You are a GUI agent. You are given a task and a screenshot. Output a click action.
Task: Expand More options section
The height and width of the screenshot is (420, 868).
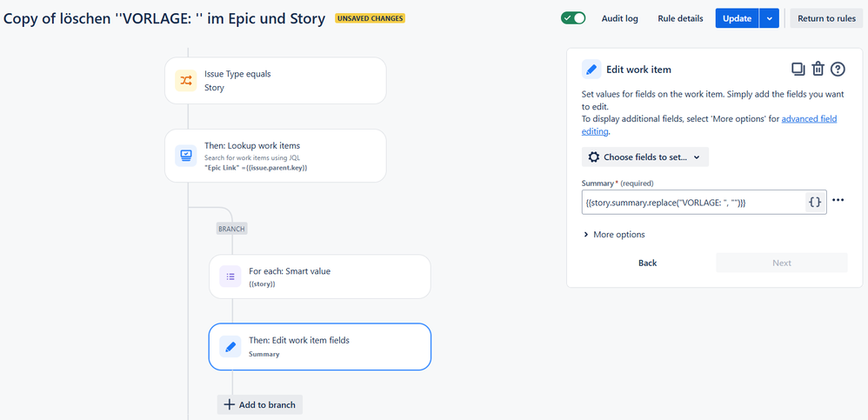[x=614, y=235]
